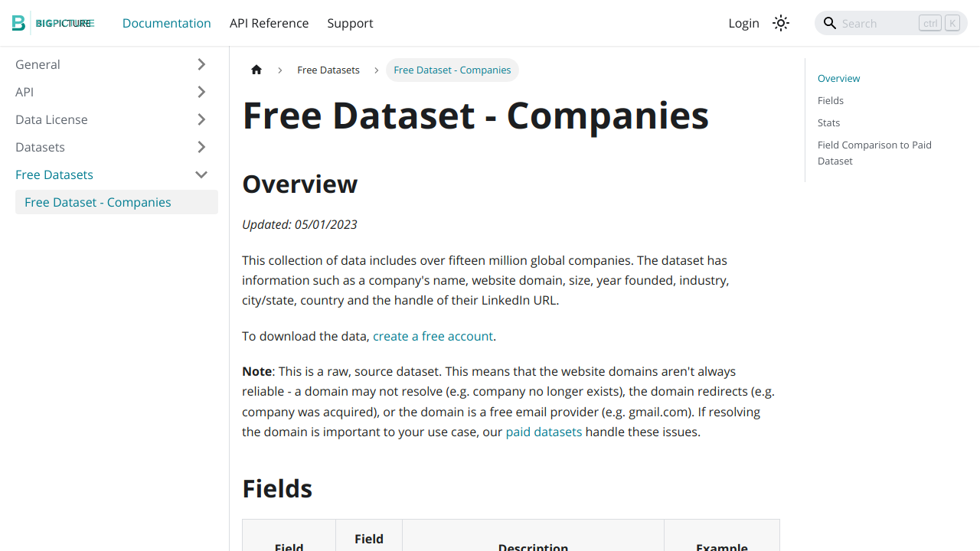This screenshot has width=980, height=551.
Task: Jump to Fields in table of contents
Action: [x=831, y=100]
